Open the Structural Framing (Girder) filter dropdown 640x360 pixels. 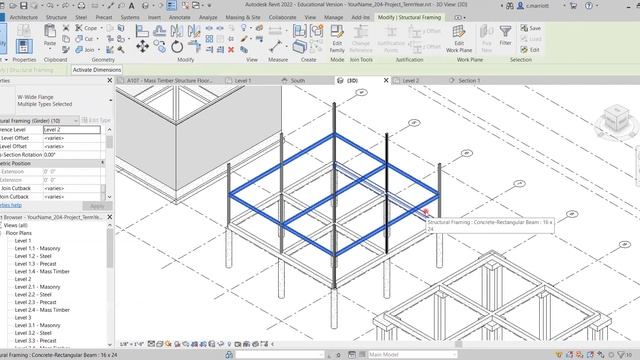76,121
